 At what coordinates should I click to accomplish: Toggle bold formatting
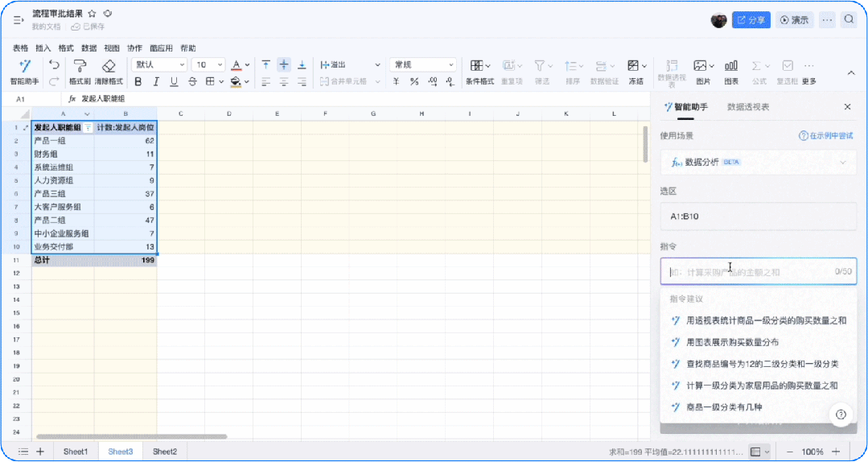pos(138,81)
